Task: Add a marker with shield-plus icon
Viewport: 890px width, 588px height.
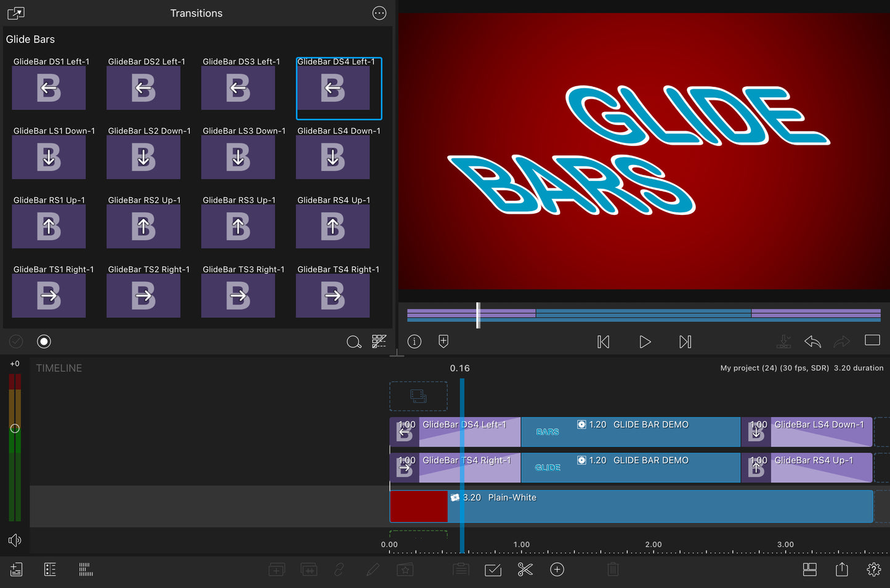Action: pos(443,342)
